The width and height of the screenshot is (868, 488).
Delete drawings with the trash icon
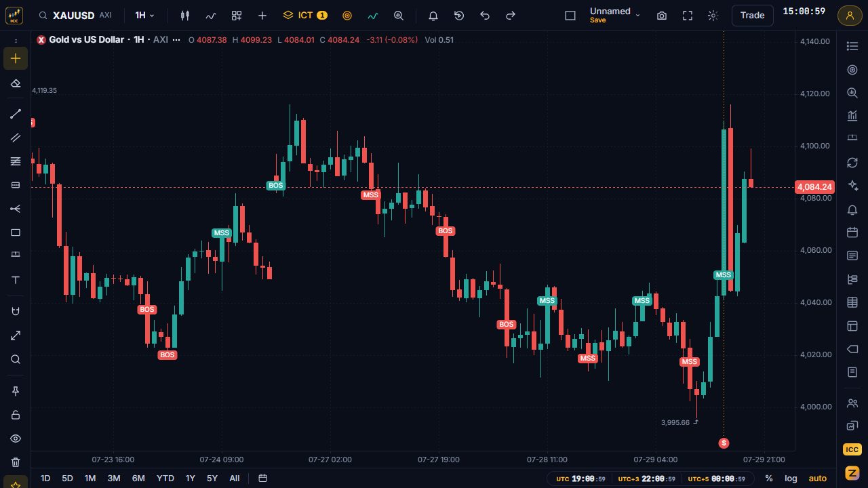pos(16,462)
